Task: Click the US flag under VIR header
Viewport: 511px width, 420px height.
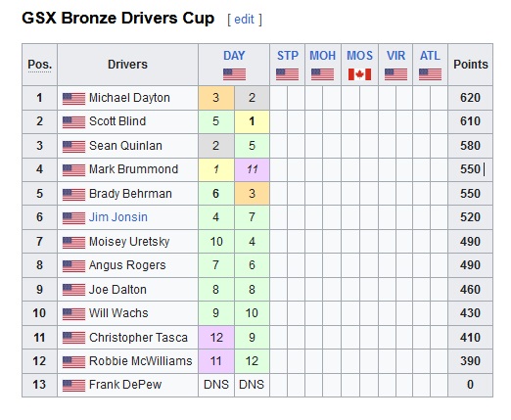Action: pos(395,74)
